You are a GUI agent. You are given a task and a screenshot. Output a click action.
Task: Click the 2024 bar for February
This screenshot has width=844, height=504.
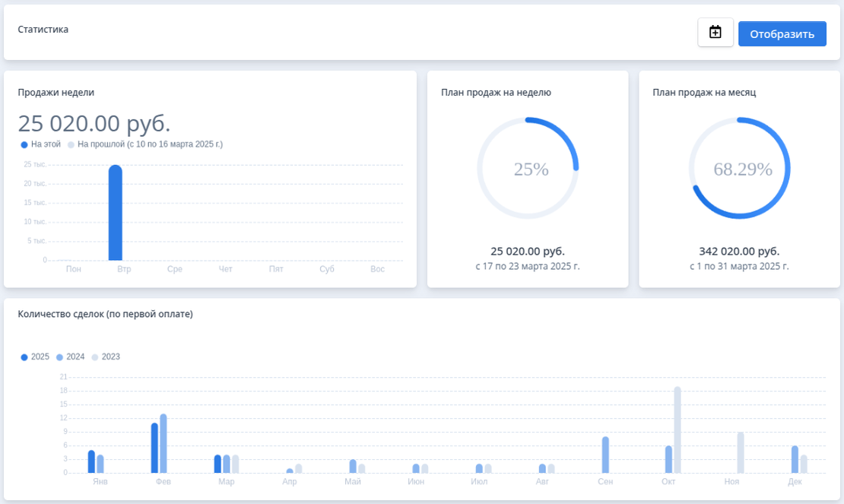tap(163, 443)
